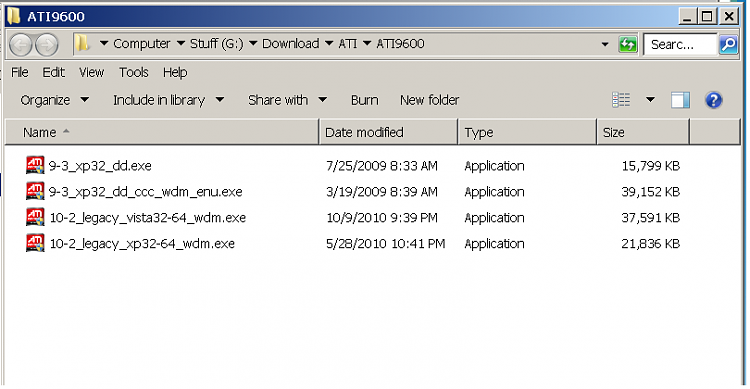Navigate to Computer breadcrumb
750x389 pixels.
142,44
